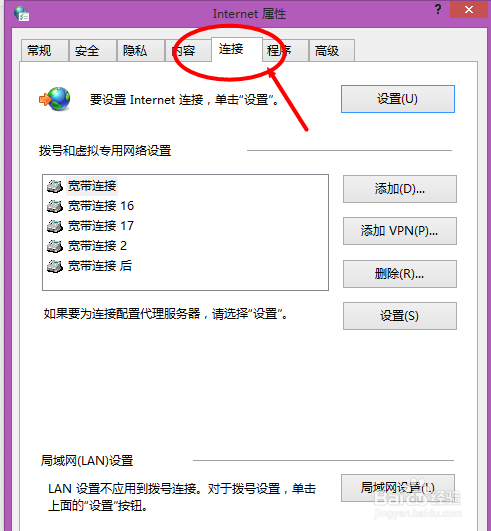
Task: Click the 设置(U) button
Action: click(398, 99)
